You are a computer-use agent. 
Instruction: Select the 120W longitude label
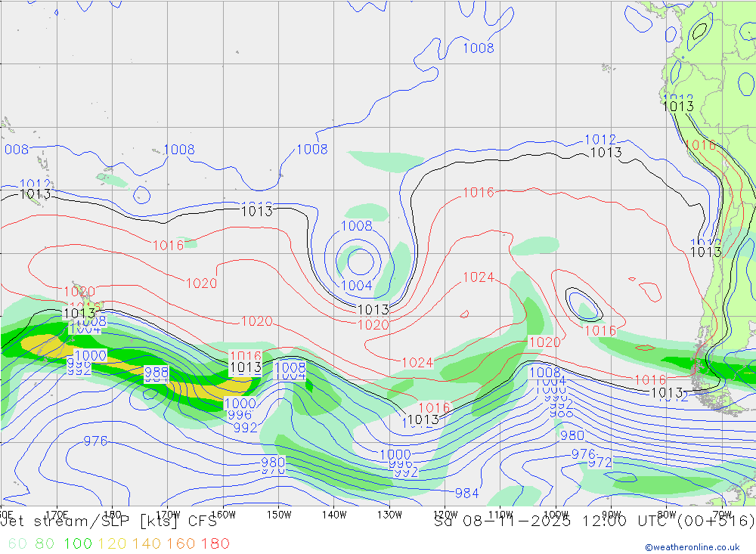point(445,515)
